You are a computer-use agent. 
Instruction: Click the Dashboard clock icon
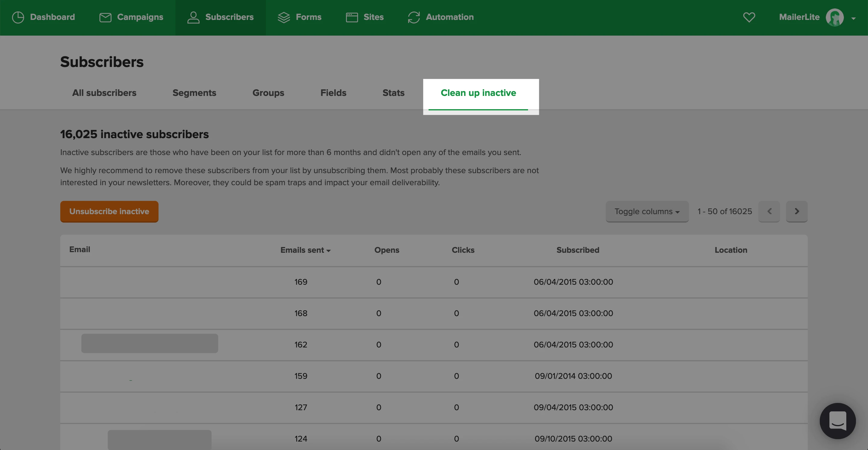click(x=18, y=17)
